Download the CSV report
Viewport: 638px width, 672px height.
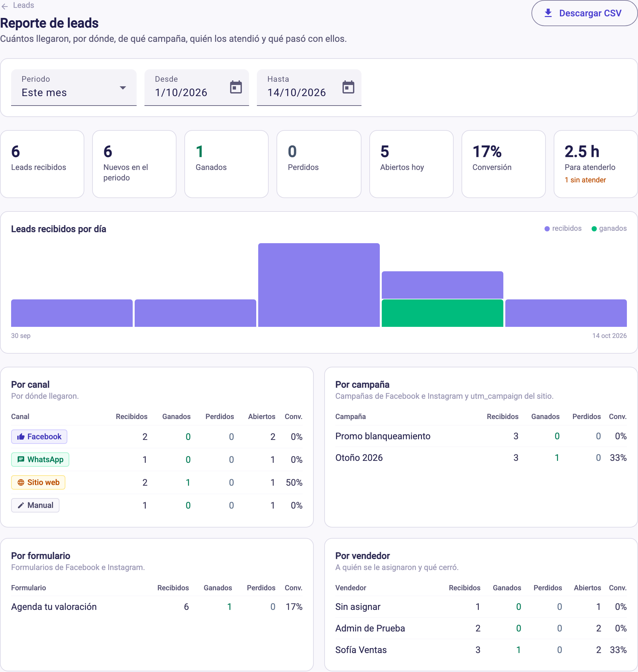click(584, 13)
